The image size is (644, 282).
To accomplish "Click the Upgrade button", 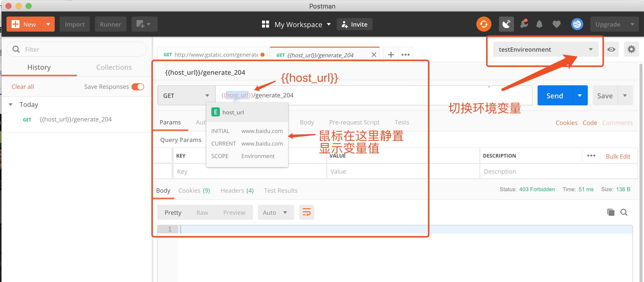I will coord(608,24).
